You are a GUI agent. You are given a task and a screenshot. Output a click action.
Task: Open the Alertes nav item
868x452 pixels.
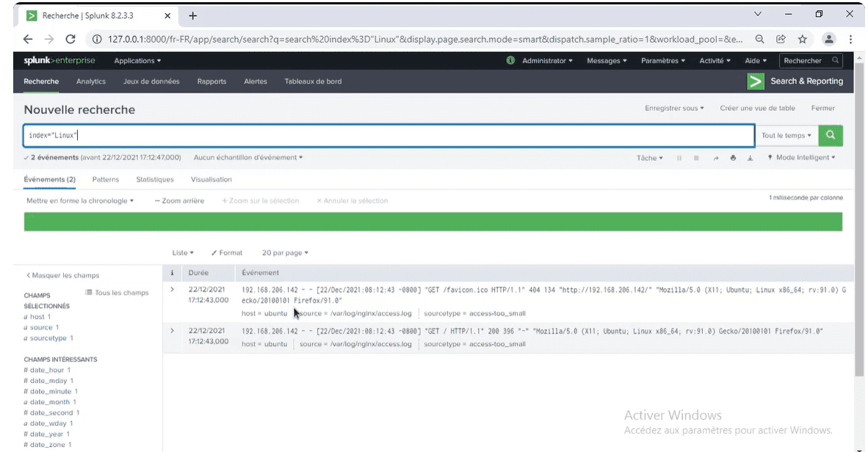coord(256,81)
